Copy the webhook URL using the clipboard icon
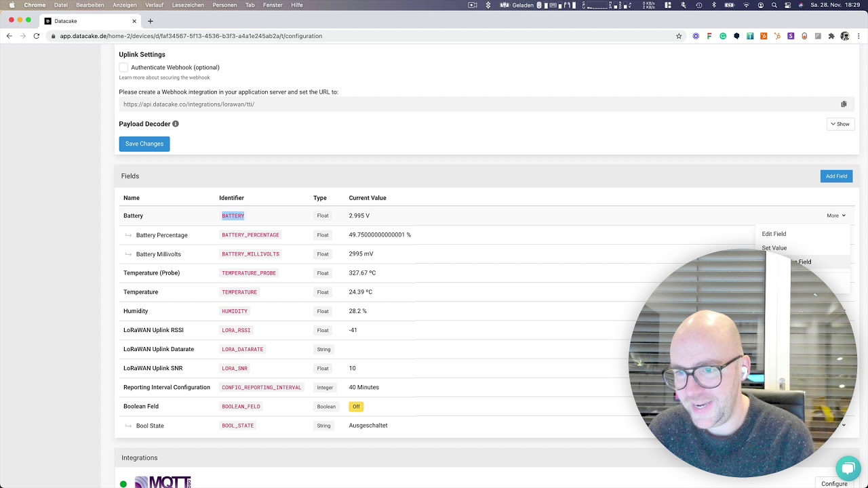This screenshot has width=868, height=488. click(x=844, y=104)
